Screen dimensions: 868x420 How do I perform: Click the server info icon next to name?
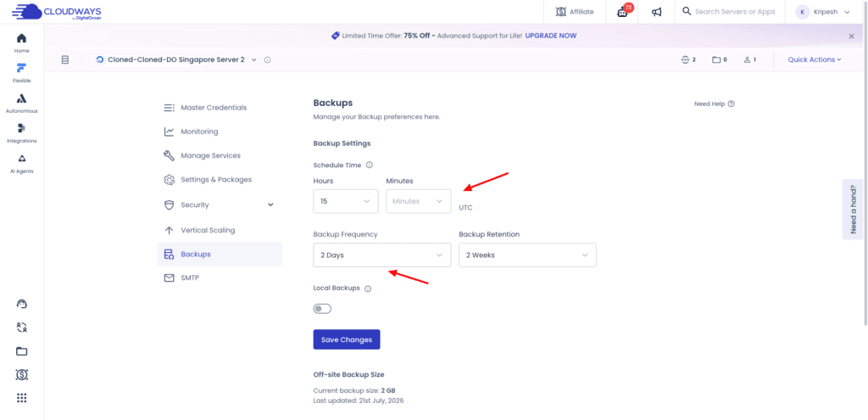[267, 60]
